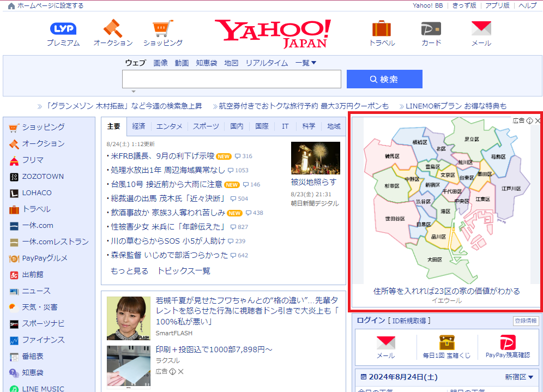Select the 画像 search type

(x=160, y=63)
